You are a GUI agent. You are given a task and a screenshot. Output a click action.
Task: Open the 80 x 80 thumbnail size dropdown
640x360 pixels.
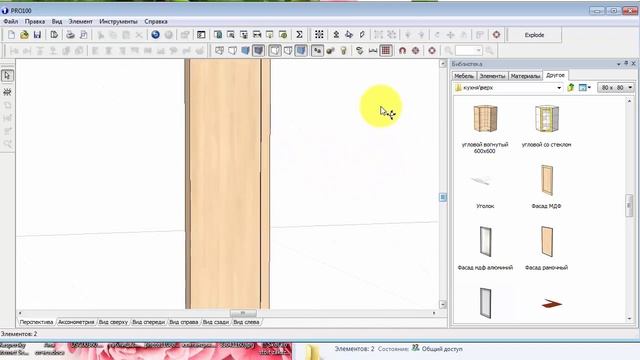click(616, 87)
